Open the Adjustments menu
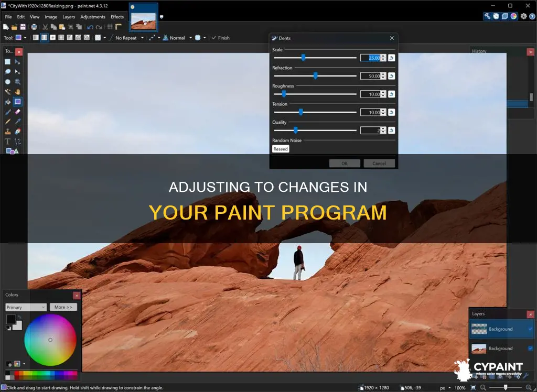 [92, 17]
